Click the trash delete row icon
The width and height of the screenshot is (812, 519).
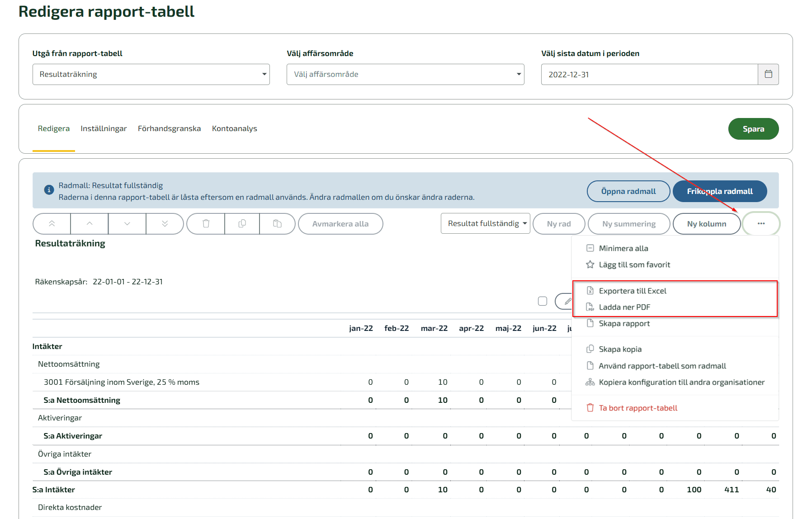coord(206,224)
